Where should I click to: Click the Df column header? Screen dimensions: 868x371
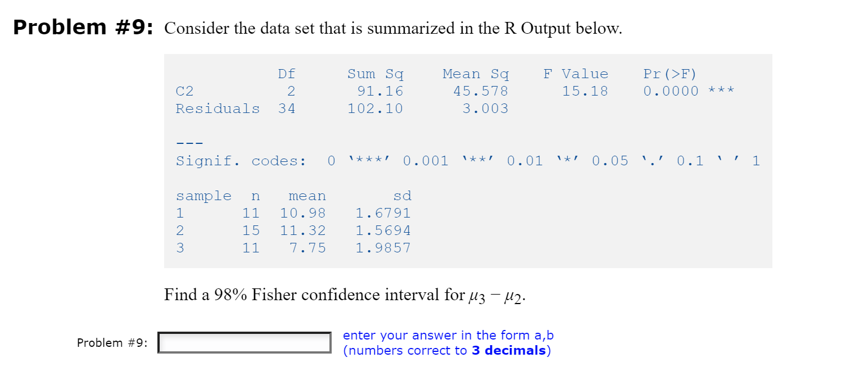pyautogui.click(x=286, y=73)
